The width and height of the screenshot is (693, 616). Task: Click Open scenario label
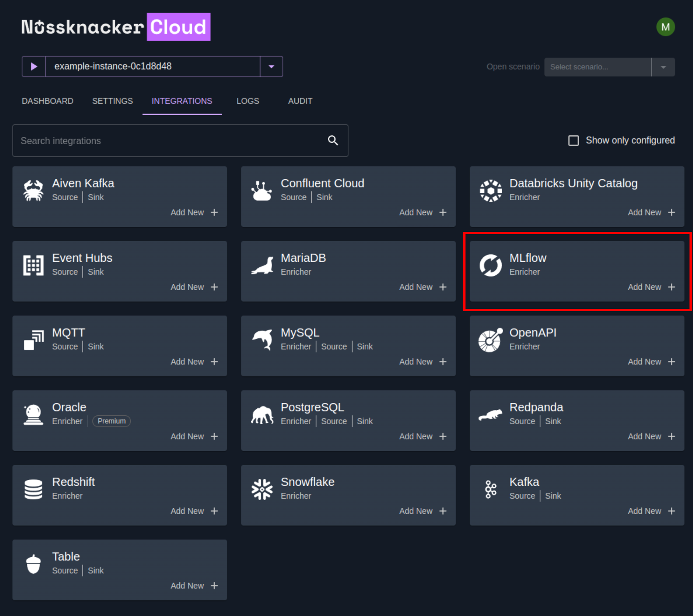pos(513,66)
